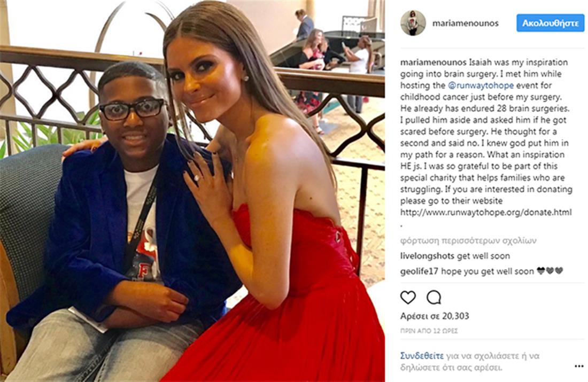Expand φόρτωση περισσότερων σχολίων to load comments

click(468, 240)
